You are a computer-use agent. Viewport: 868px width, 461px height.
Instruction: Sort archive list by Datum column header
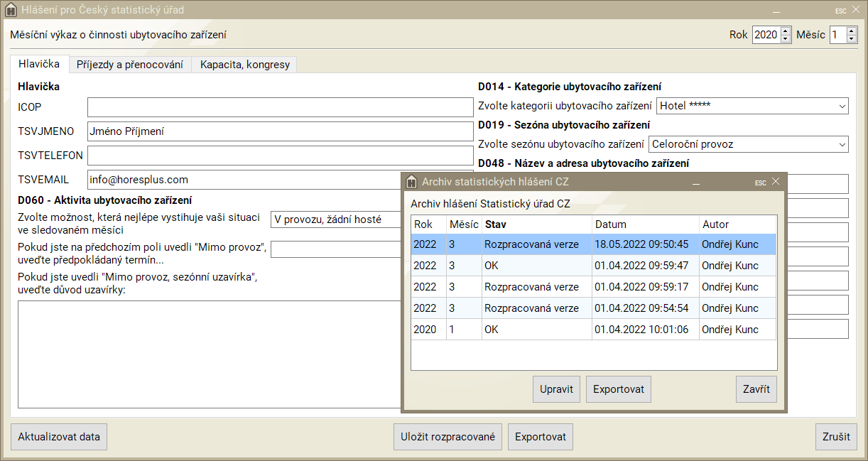coord(645,224)
